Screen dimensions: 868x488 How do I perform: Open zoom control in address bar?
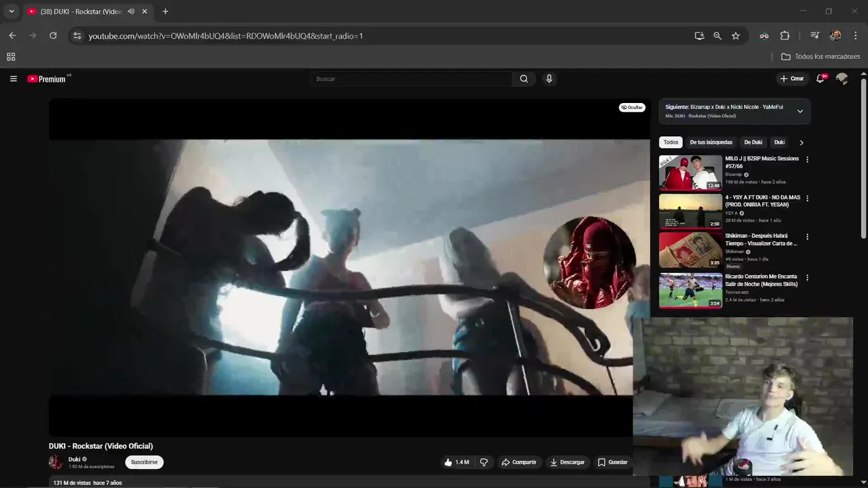tap(717, 36)
